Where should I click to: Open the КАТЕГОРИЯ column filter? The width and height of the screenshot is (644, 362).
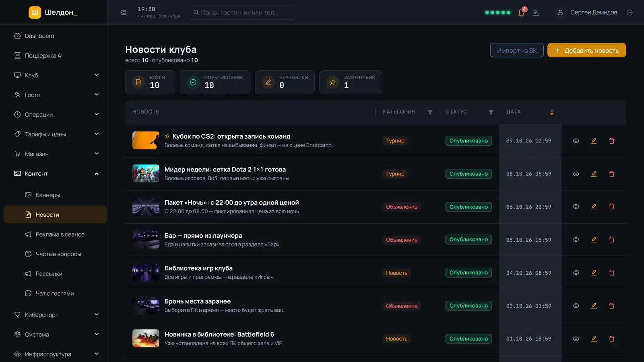coord(430,112)
